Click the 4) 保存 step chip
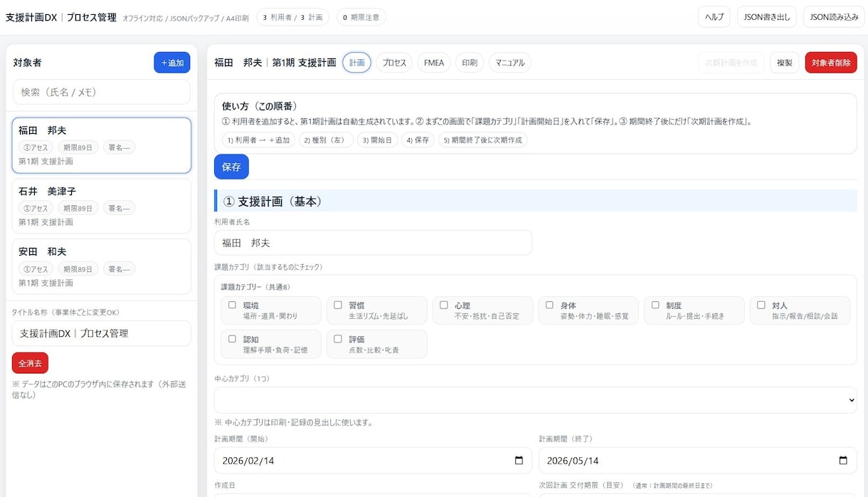 (x=418, y=140)
